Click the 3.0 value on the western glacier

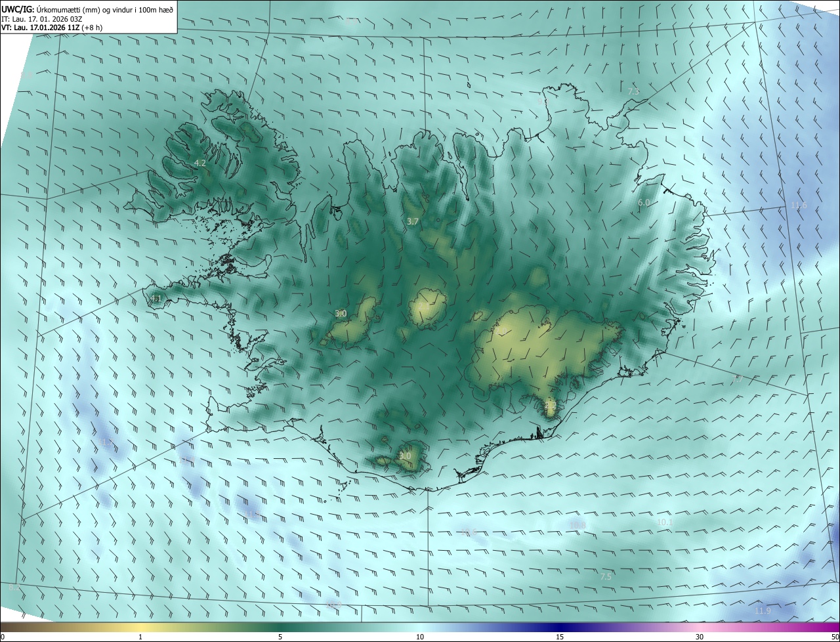(x=341, y=314)
